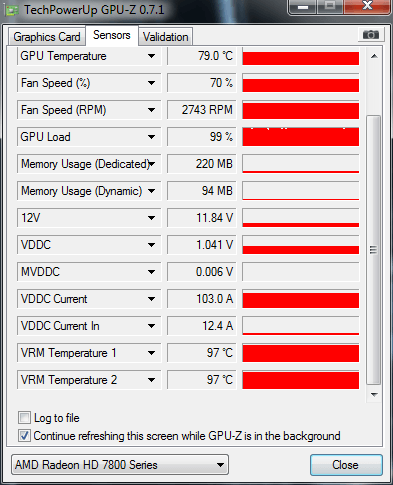This screenshot has width=393, height=485.
Task: Uncheck Continue refreshing in background option
Action: 24,436
